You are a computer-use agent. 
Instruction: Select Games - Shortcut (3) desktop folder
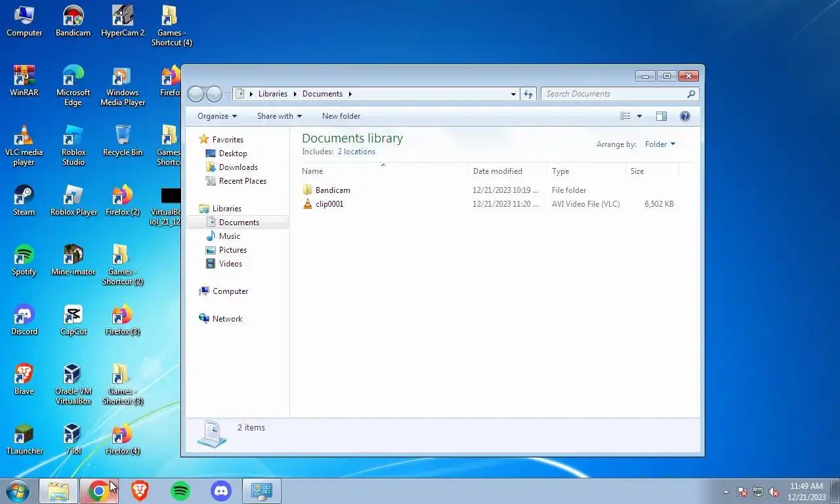click(x=123, y=384)
